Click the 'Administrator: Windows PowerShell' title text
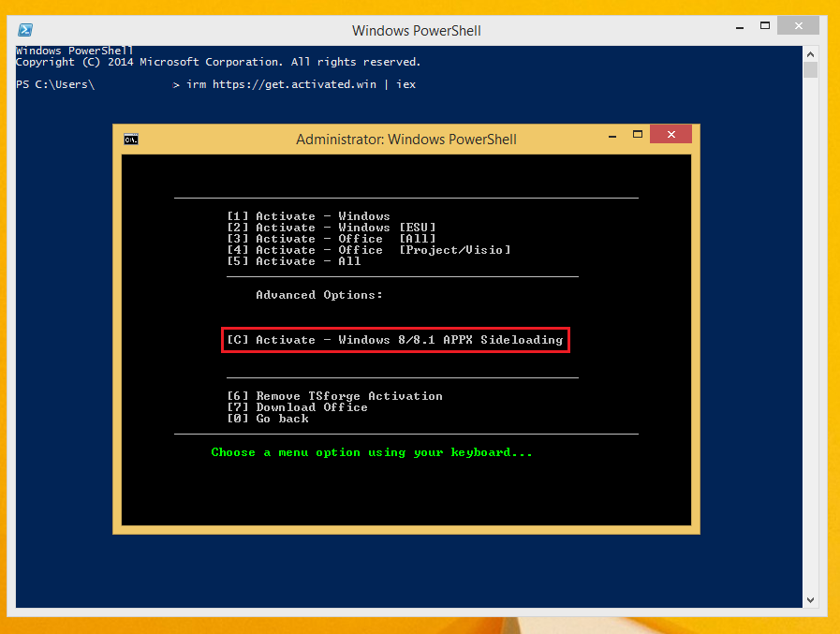The image size is (840, 634). [x=406, y=140]
